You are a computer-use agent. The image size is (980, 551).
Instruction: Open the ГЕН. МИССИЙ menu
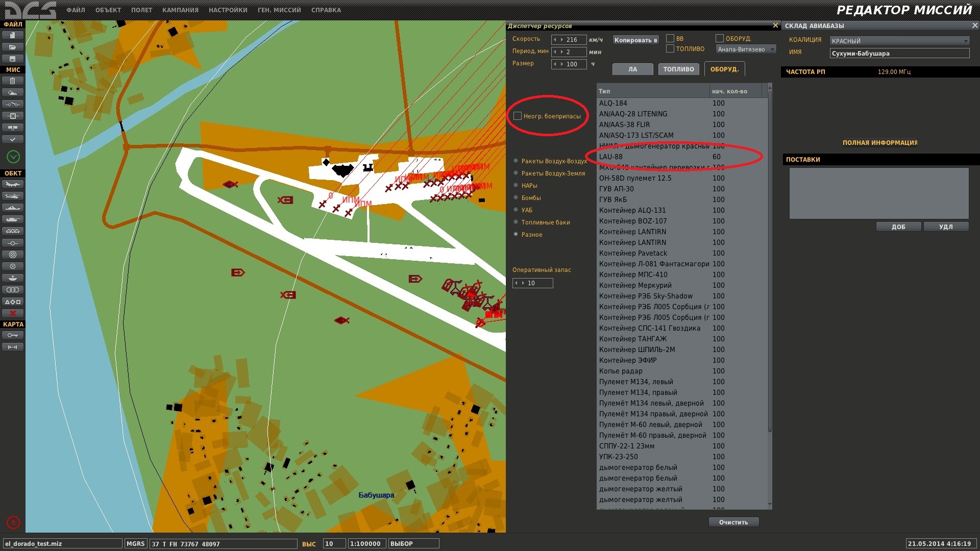[x=279, y=10]
